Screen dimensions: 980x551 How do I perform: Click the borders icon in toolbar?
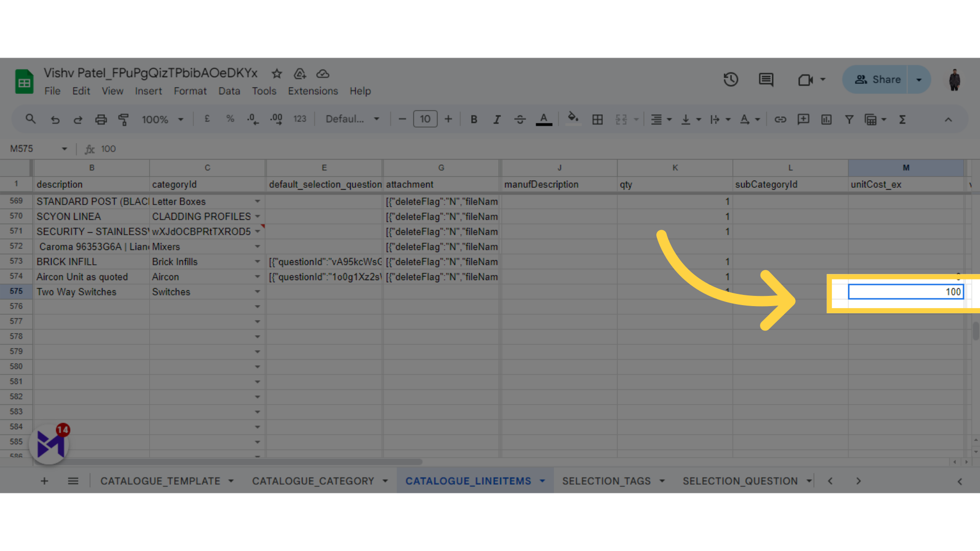pos(597,120)
